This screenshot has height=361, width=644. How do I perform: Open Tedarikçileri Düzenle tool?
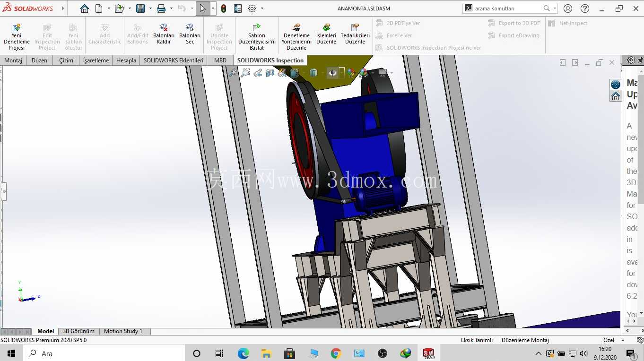[x=355, y=34]
